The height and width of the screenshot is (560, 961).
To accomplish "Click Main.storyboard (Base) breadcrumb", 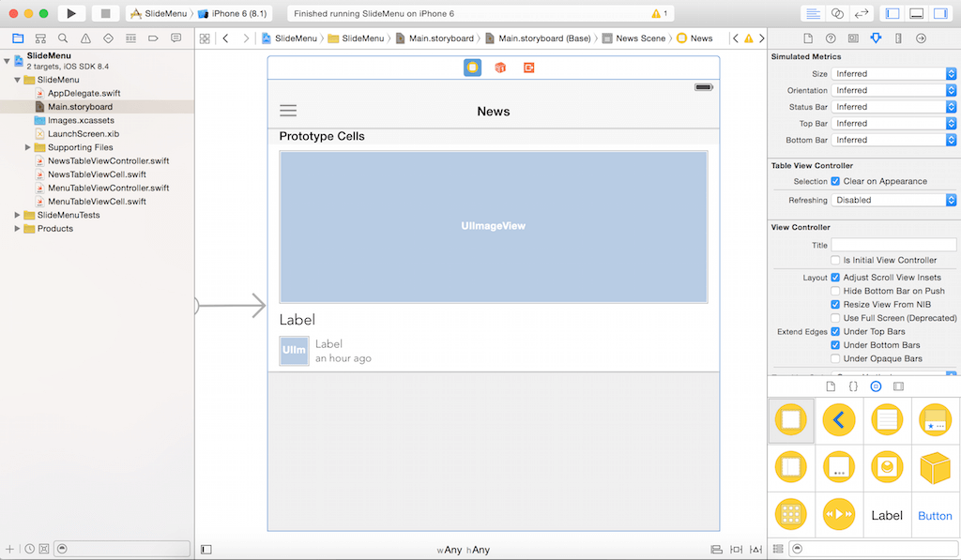I will click(544, 38).
